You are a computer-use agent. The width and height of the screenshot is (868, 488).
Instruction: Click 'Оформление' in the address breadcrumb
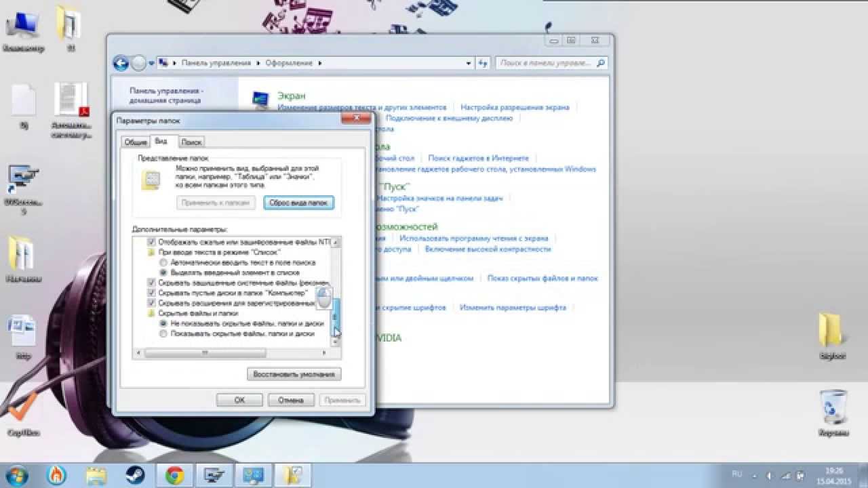pyautogui.click(x=289, y=63)
